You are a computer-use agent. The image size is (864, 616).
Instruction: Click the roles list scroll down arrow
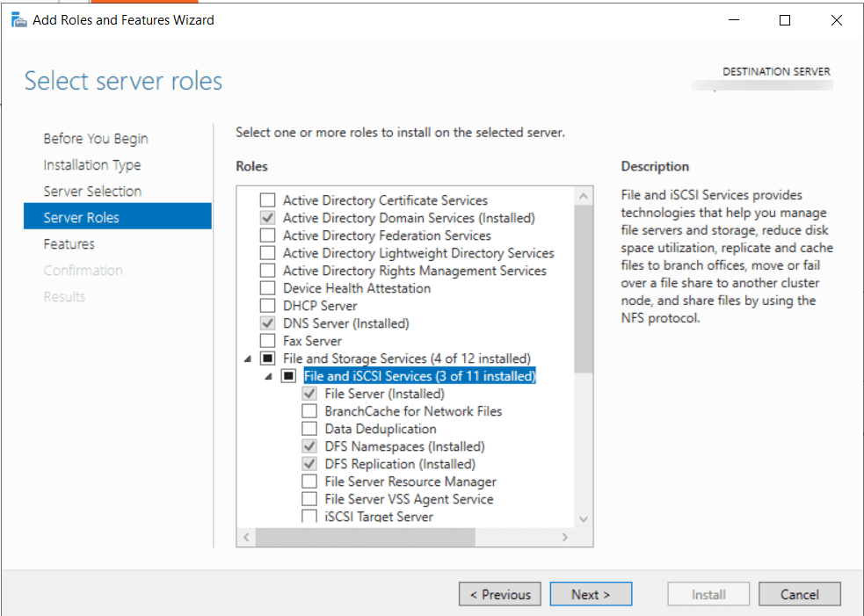584,518
